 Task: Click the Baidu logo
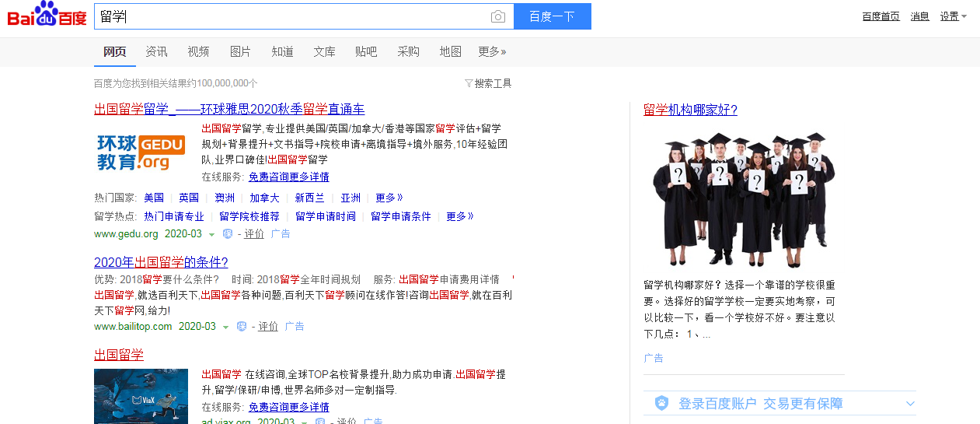tap(47, 15)
